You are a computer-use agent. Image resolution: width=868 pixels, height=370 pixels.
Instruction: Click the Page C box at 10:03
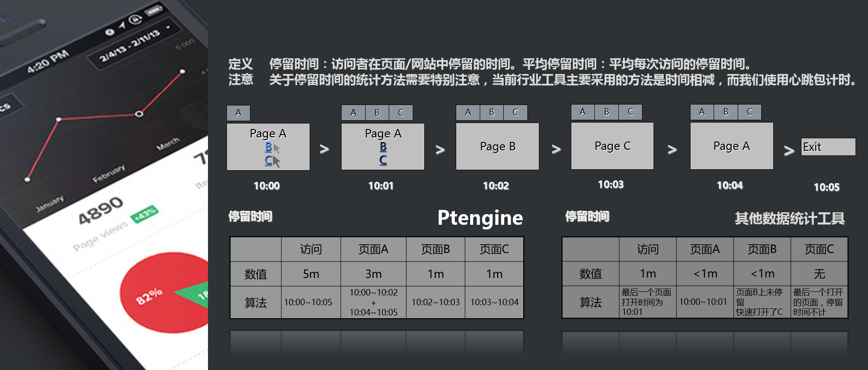[612, 146]
